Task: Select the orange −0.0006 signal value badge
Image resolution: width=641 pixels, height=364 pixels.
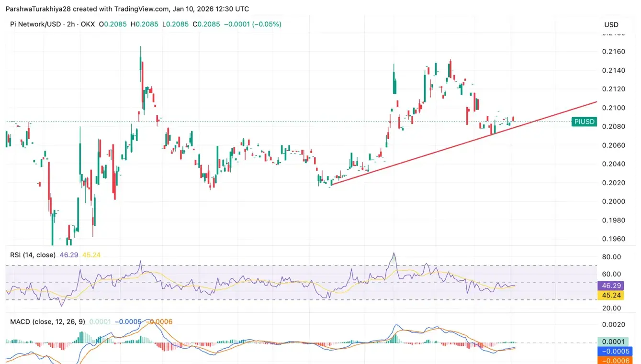Action: tap(612, 361)
